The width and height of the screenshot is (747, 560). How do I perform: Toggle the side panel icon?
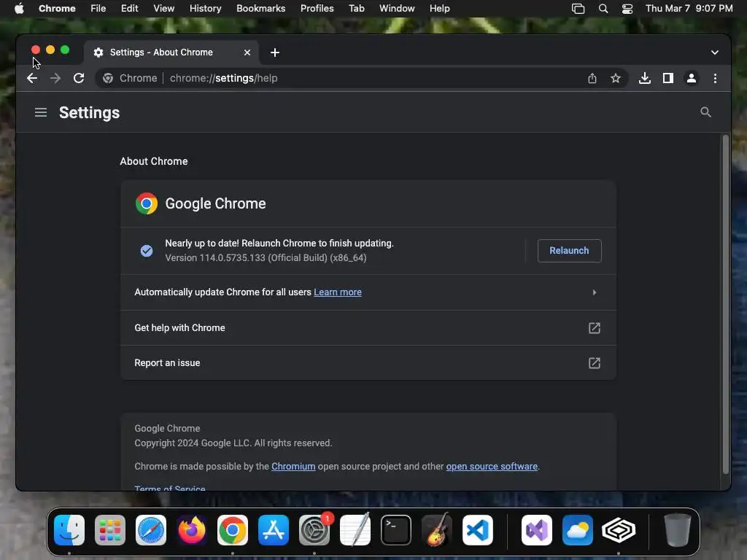[668, 78]
